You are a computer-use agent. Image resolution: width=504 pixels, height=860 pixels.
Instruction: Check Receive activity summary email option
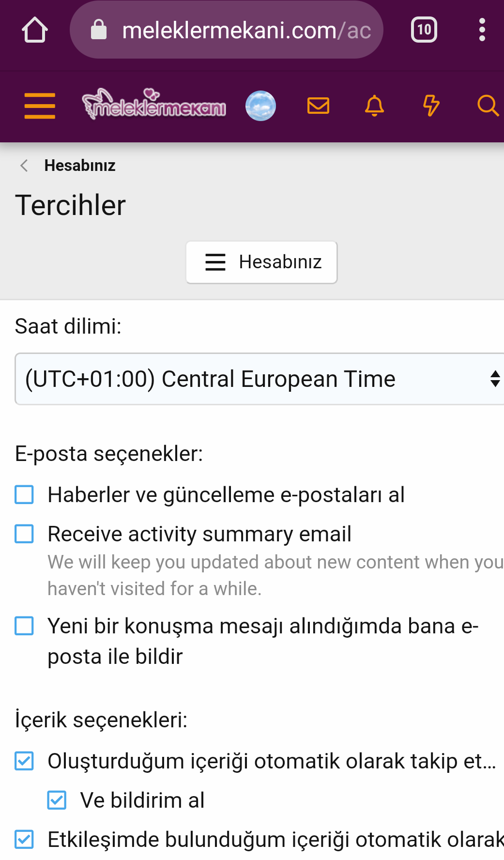coord(24,534)
